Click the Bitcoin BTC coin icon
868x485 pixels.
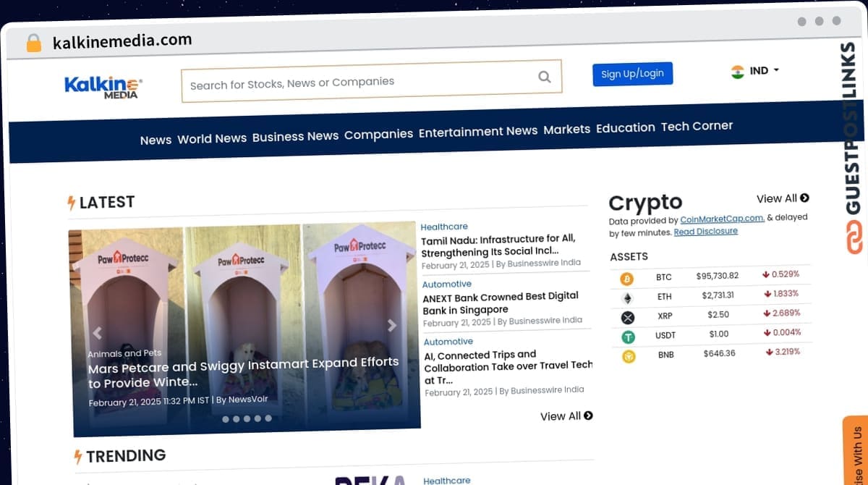point(626,278)
